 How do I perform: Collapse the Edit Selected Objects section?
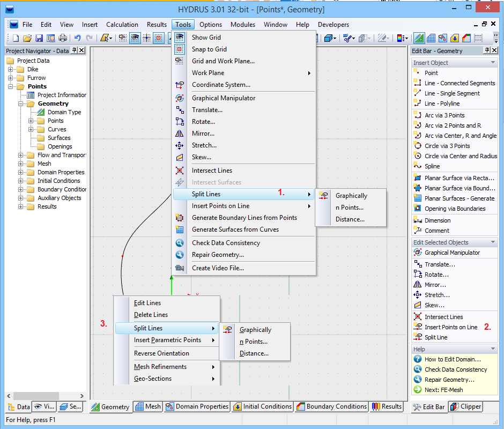pyautogui.click(x=493, y=242)
